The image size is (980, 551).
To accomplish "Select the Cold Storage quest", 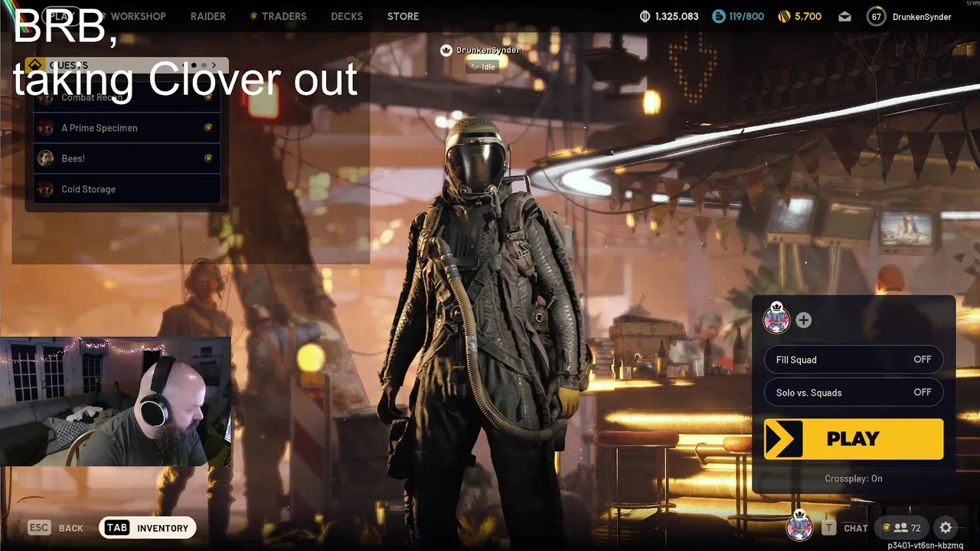I will pos(127,189).
